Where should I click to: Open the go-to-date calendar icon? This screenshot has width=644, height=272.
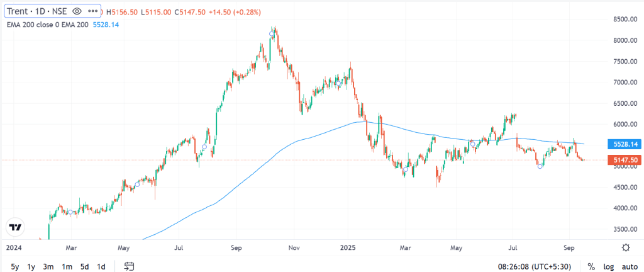[130, 266]
